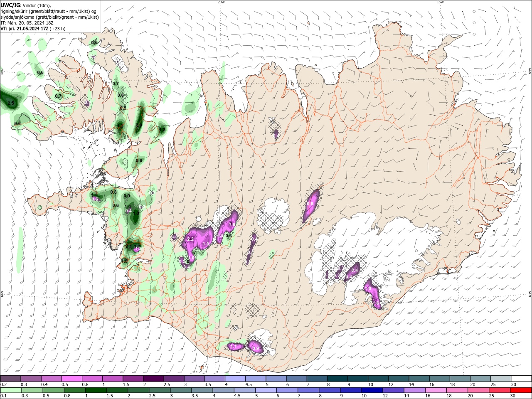The image size is (532, 399).
Task: Select the medium green rain swatch labeled 0.5
Action: point(54,390)
